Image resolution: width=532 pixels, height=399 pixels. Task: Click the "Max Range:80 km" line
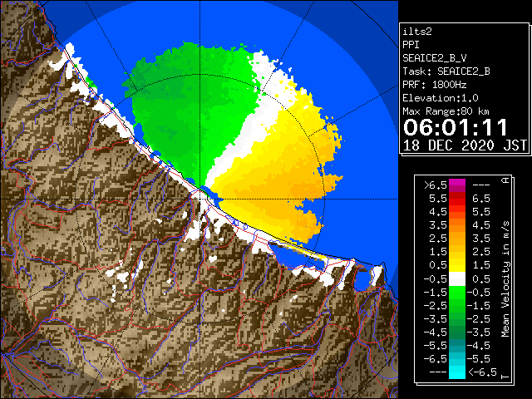coord(446,111)
